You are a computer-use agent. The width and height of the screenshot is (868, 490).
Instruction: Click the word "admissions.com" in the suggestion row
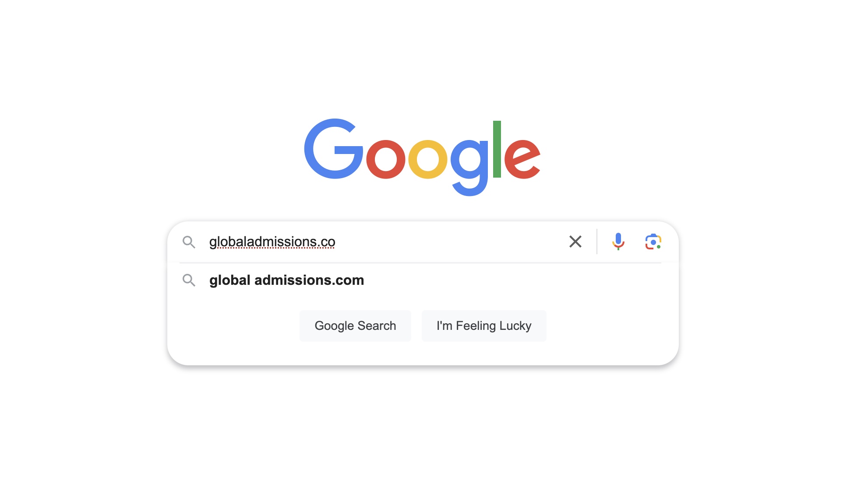pos(309,280)
